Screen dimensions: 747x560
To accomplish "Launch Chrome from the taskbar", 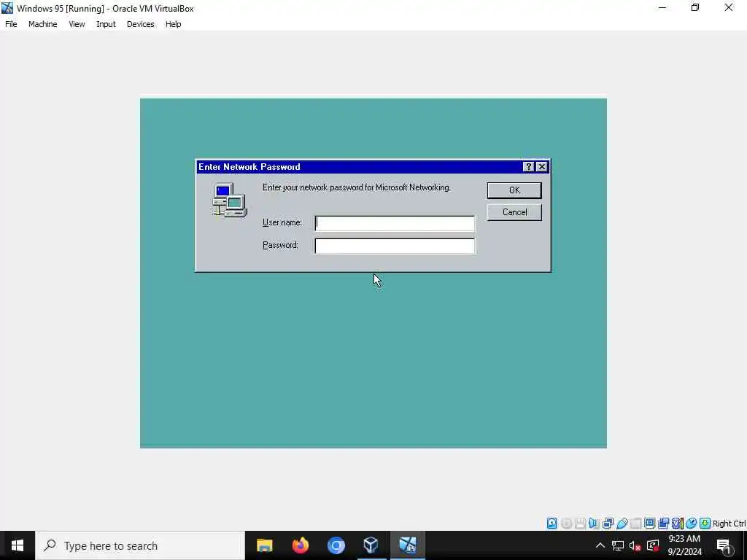I will point(336,545).
